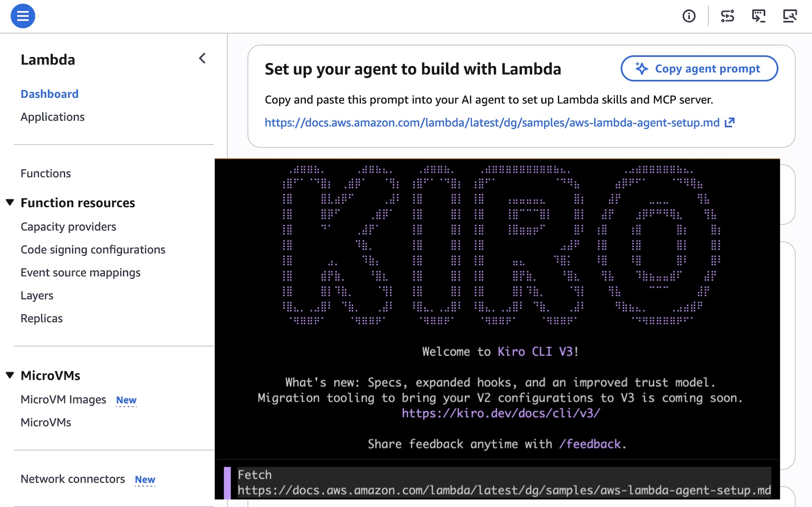Click the /feedback command in terminal

pyautogui.click(x=590, y=444)
